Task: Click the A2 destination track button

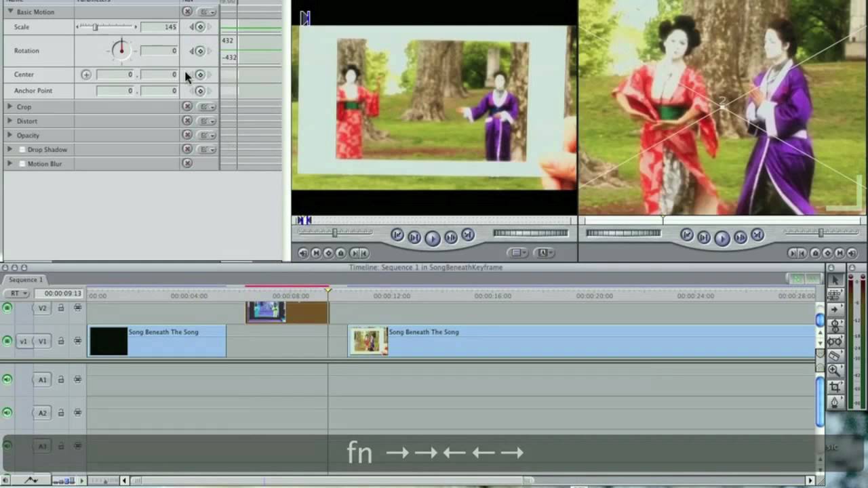Action: click(42, 412)
